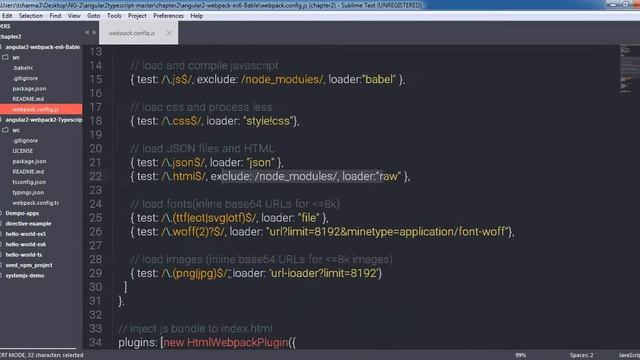Expand the directive-example folder
640x360 pixels.
pyautogui.click(x=28, y=224)
